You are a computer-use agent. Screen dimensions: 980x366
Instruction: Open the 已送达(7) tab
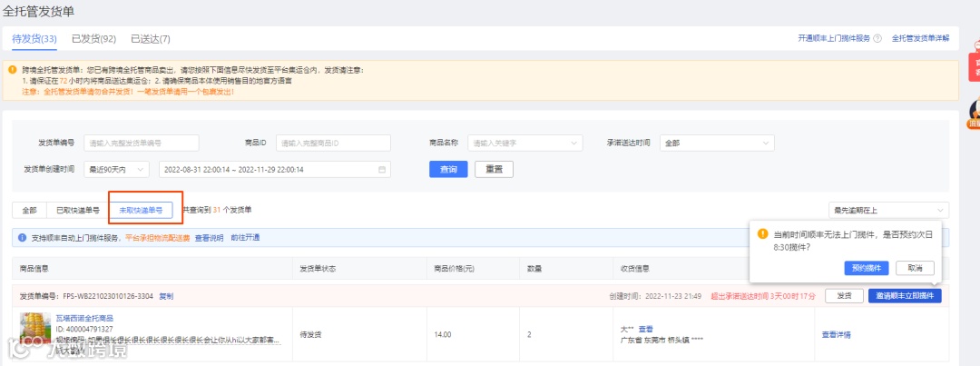click(151, 39)
